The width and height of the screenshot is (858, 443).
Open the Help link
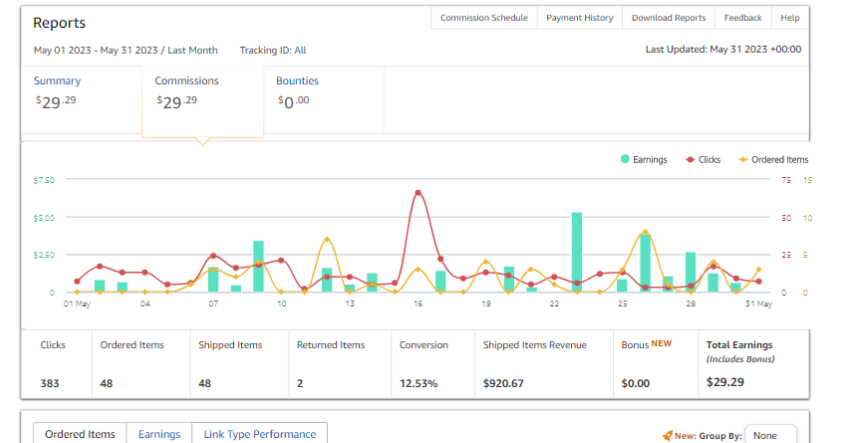[790, 18]
